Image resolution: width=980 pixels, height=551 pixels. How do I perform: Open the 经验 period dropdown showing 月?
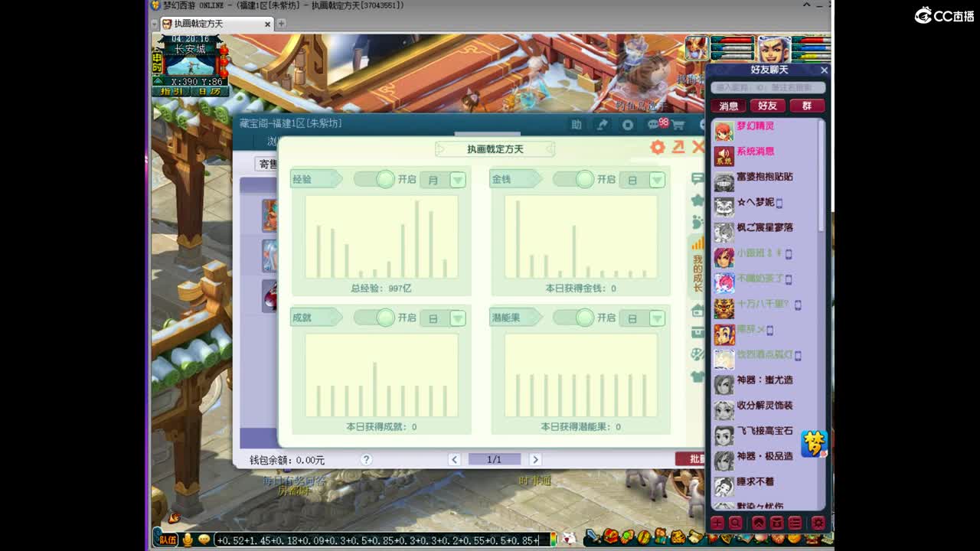443,180
